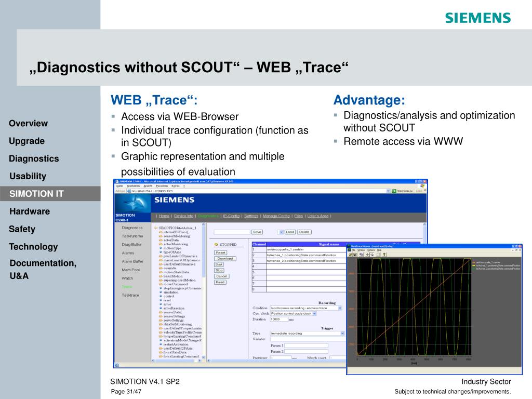The width and height of the screenshot is (532, 399).
Task: Open Condition recording dropdown
Action: click(x=340, y=308)
